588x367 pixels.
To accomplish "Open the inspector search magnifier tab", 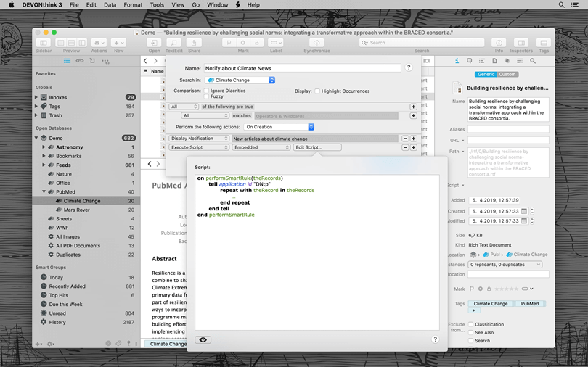I will point(533,61).
